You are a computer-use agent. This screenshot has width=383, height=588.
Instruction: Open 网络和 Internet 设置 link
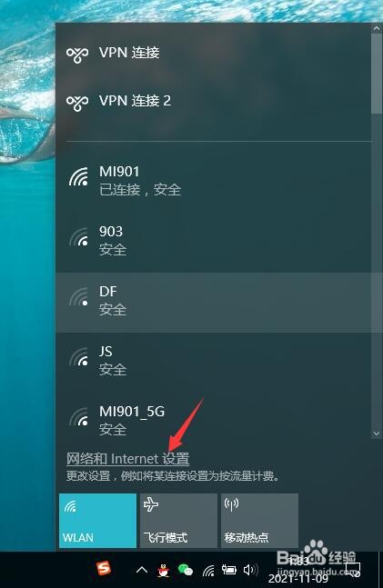pyautogui.click(x=127, y=459)
